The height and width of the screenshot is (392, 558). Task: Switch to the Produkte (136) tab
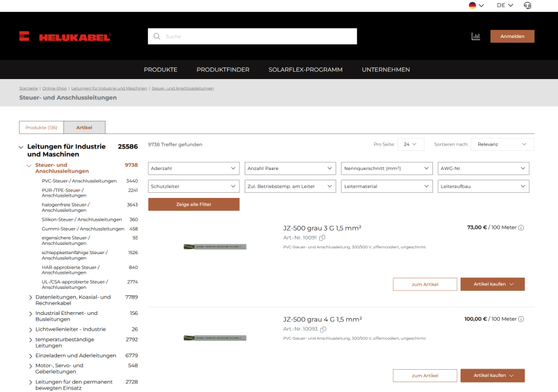[x=41, y=127]
